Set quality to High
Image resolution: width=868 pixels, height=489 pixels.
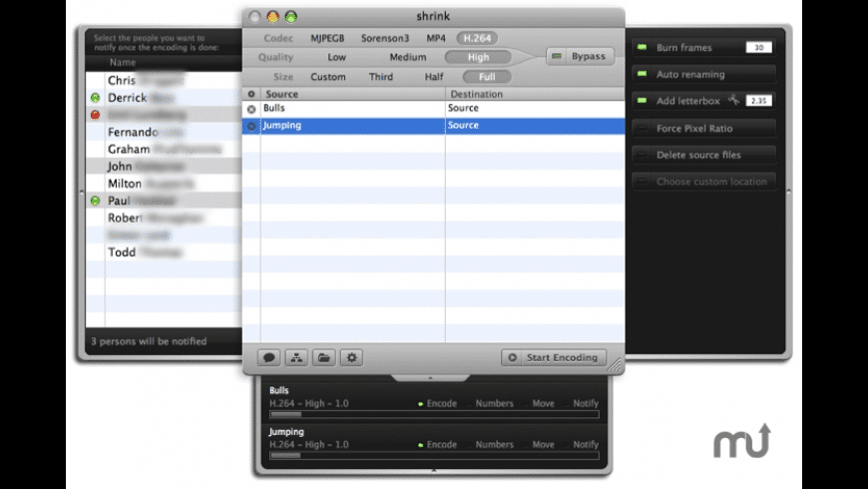[x=478, y=57]
